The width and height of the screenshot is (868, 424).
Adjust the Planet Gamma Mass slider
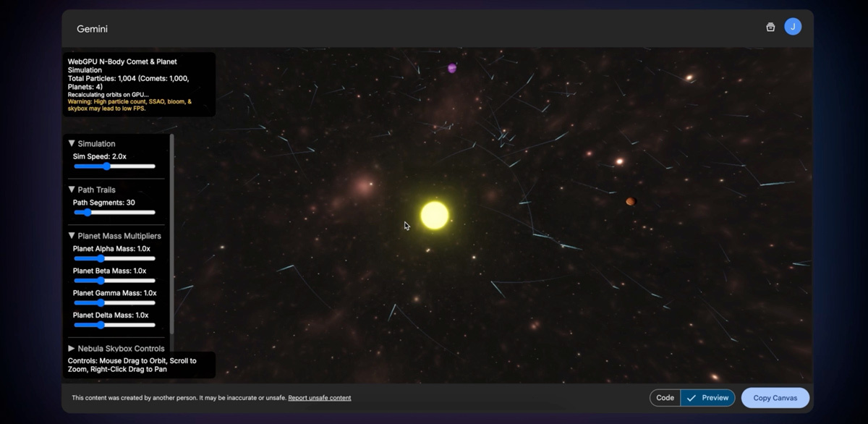coord(114,303)
